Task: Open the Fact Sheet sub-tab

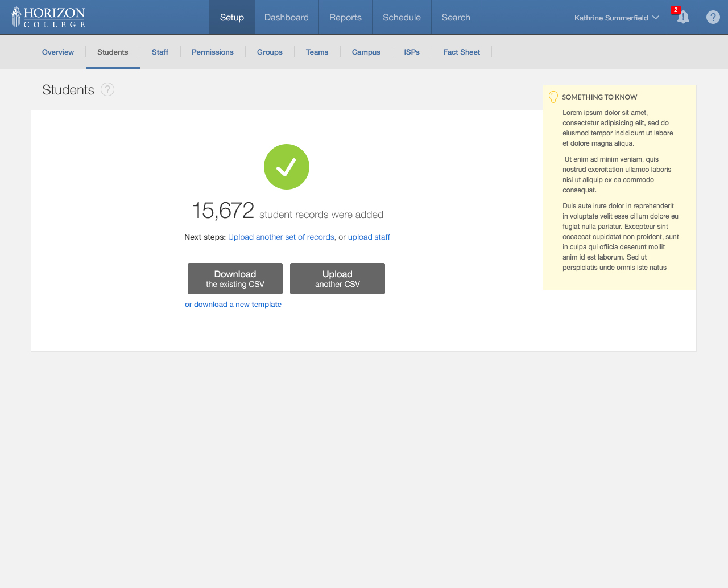Action: pos(462,52)
